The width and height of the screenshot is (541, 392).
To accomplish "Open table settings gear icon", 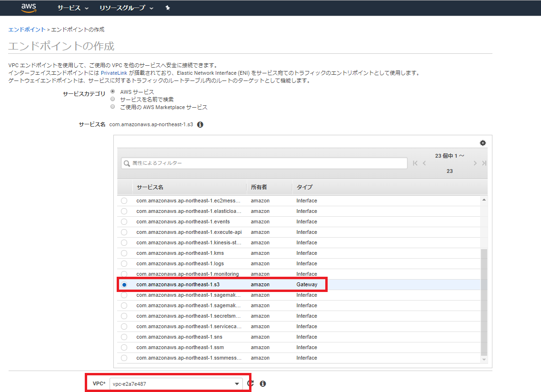I will [x=482, y=143].
